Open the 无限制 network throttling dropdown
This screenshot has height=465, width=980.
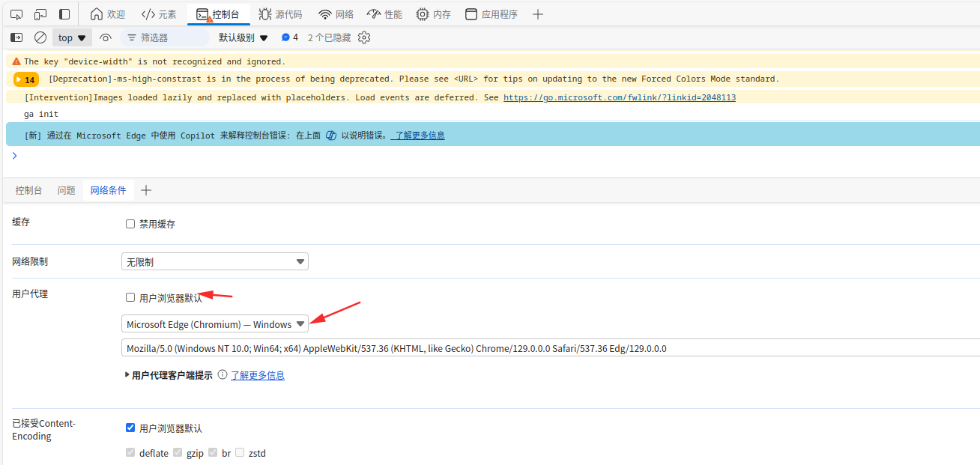pos(215,261)
